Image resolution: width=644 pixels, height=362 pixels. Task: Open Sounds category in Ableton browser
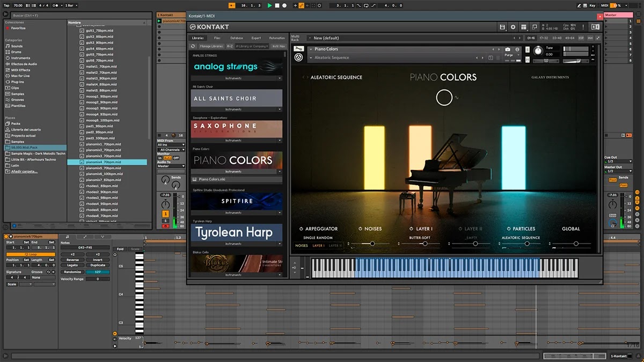pyautogui.click(x=17, y=46)
